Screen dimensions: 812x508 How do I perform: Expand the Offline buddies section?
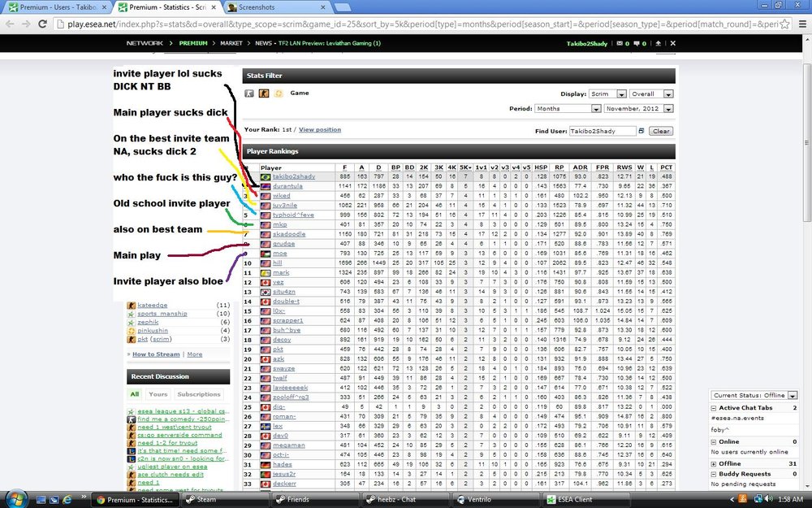pos(714,464)
